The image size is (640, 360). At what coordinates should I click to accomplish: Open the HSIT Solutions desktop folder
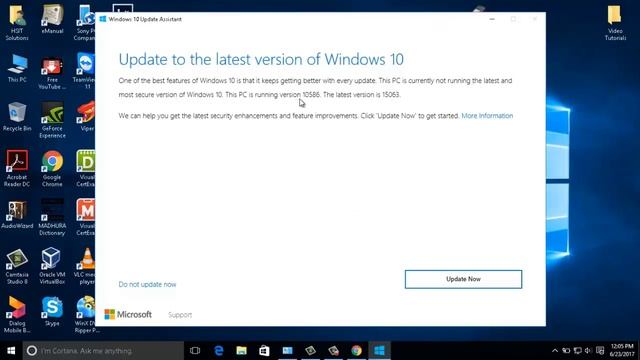(x=17, y=22)
